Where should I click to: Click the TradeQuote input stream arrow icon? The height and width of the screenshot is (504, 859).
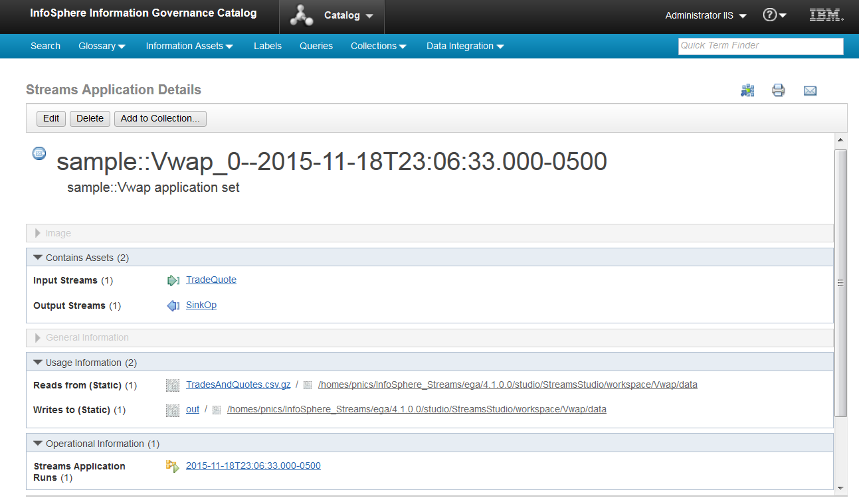pos(173,280)
